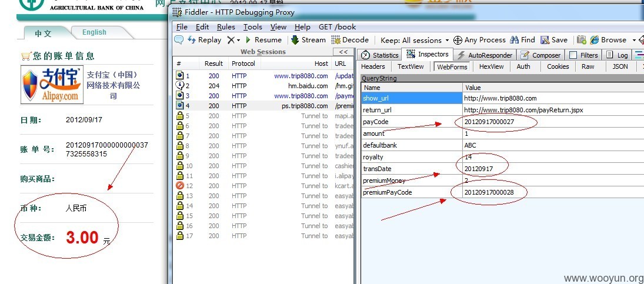
Task: Click the info icon on session 2
Action: [x=179, y=85]
